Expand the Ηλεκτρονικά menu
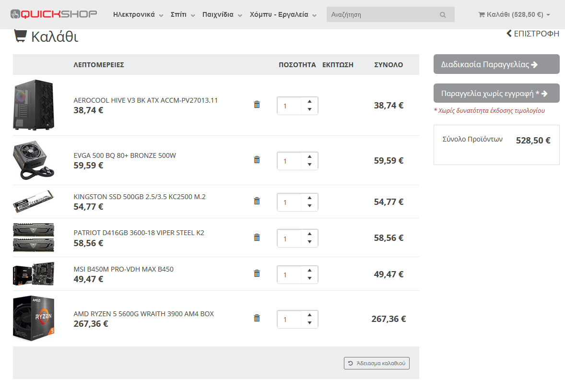Image resolution: width=565 pixels, height=392 pixels. [x=138, y=14]
